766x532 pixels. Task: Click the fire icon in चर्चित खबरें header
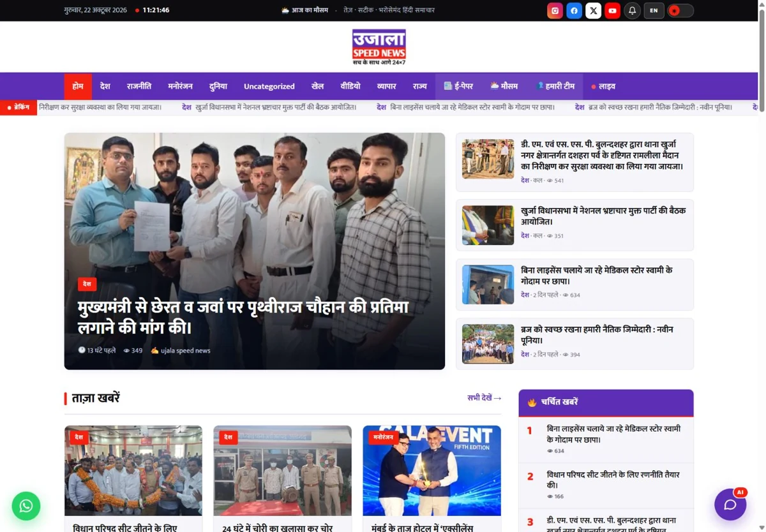coord(532,403)
